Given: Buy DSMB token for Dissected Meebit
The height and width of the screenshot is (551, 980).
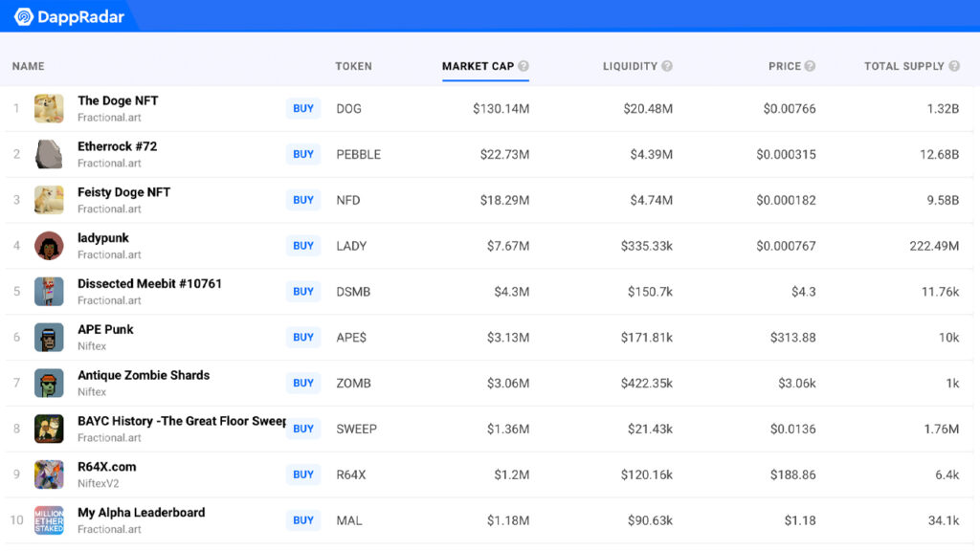Looking at the screenshot, I should pyautogui.click(x=303, y=291).
